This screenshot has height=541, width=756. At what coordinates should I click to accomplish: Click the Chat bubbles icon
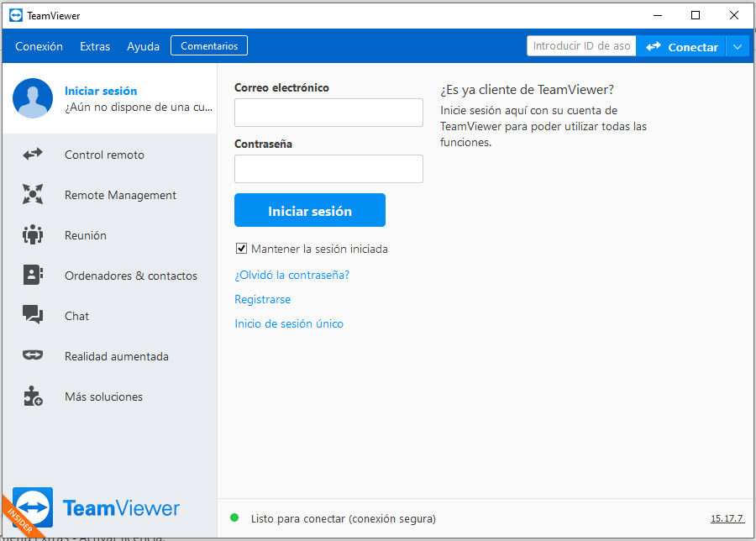click(33, 315)
